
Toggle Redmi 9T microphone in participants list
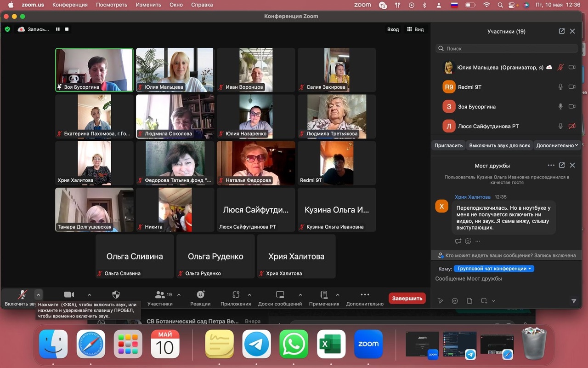[x=560, y=87]
